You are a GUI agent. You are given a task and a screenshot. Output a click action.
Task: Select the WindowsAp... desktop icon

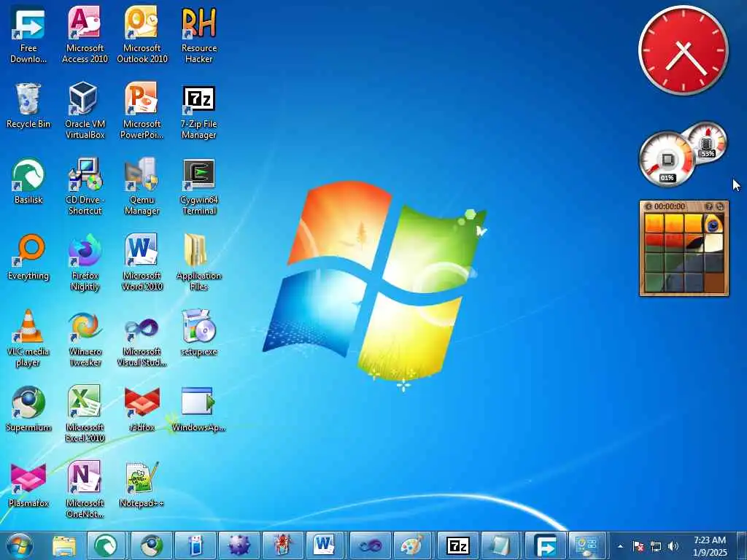tap(198, 409)
